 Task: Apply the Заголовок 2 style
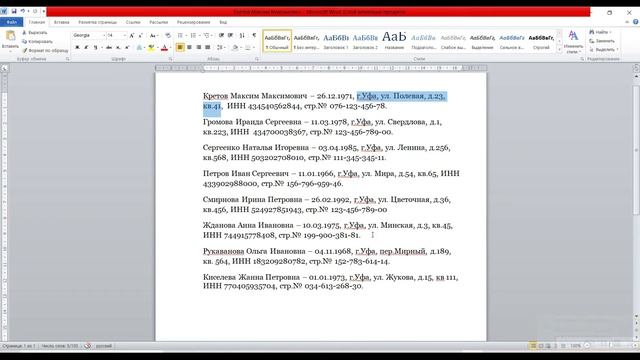click(x=365, y=41)
